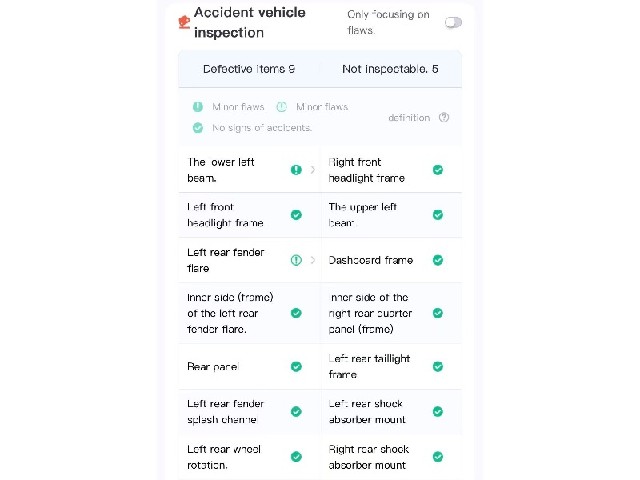
Task: Select the Left rear shock absorber mount item
Action: pos(391,411)
